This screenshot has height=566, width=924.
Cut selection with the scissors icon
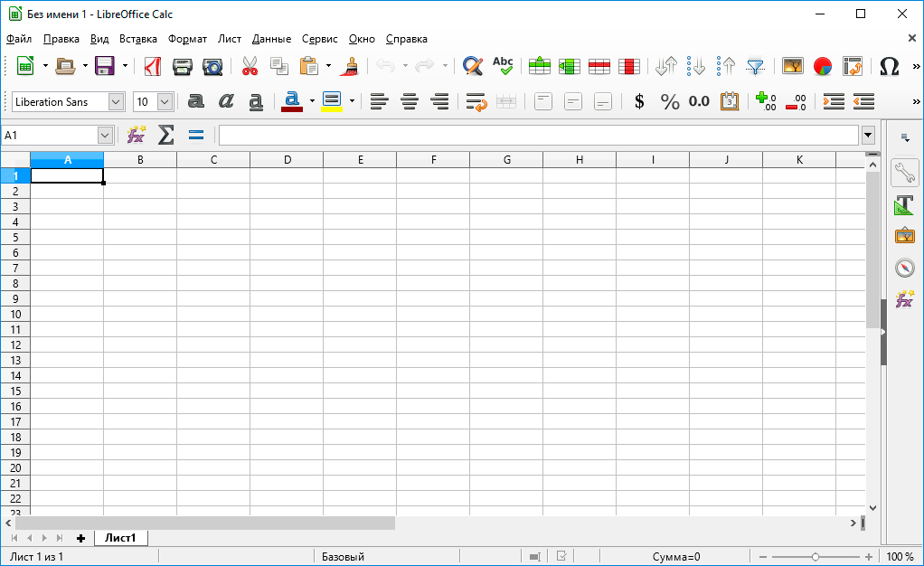[x=250, y=66]
